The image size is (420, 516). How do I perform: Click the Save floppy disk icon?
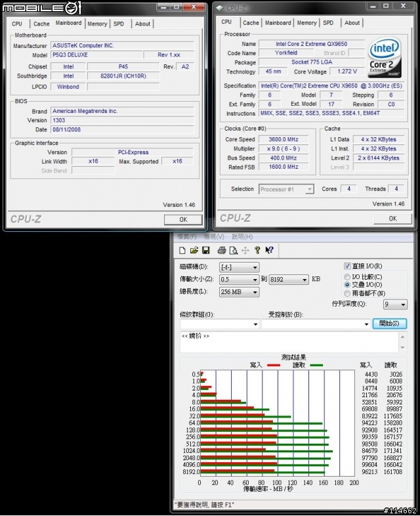(206, 251)
